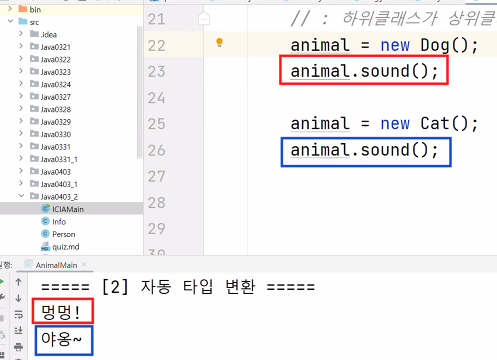Select Java0330 in project tree
The image size is (497, 360).
56,134
